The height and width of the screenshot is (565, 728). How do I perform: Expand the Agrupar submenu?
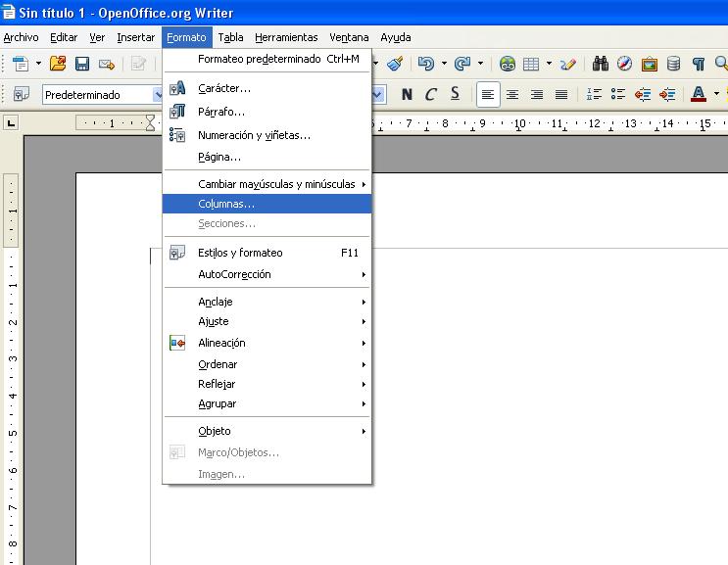(x=267, y=403)
